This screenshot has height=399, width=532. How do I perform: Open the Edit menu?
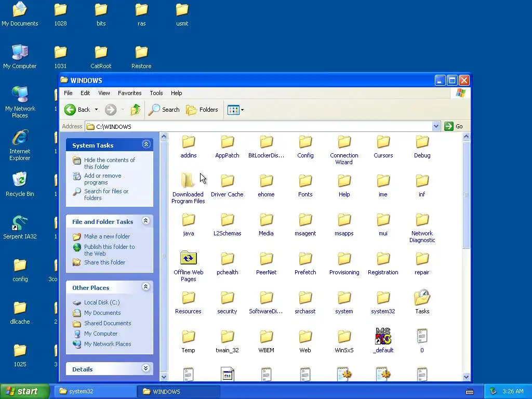[85, 93]
